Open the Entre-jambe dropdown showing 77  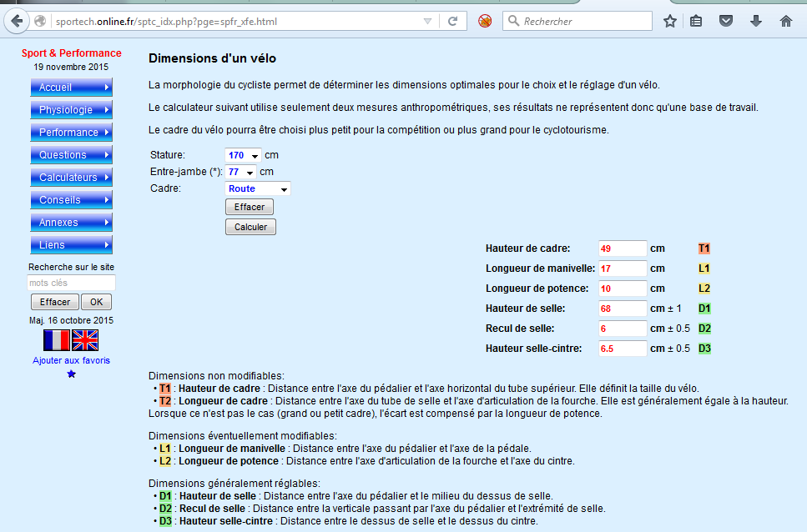click(x=240, y=172)
